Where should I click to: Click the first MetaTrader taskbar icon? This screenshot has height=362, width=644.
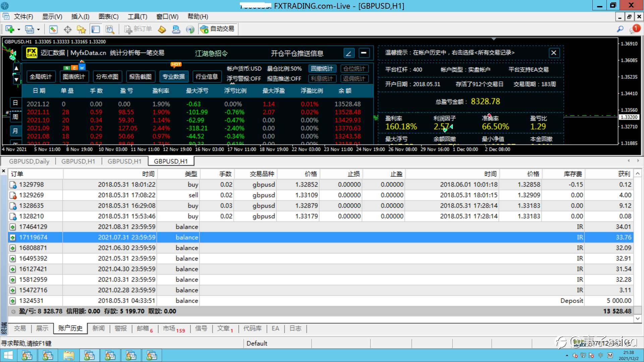(x=27, y=355)
